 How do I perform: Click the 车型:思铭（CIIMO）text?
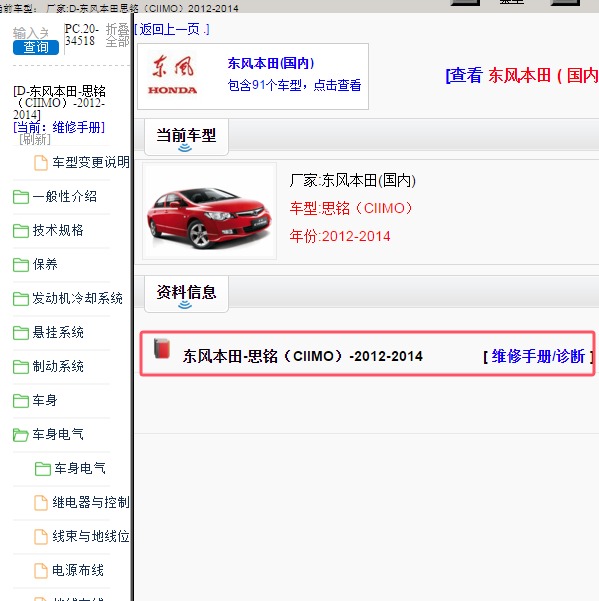351,208
